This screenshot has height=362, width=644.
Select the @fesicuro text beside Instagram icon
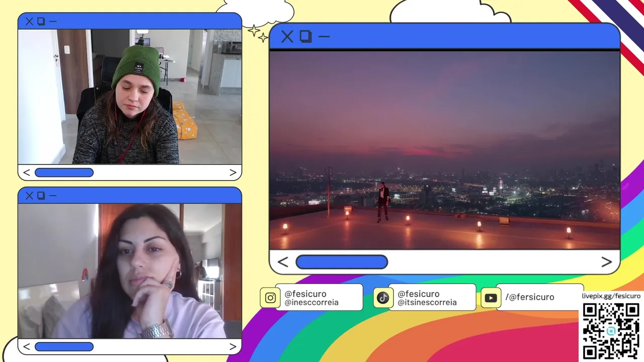(305, 294)
